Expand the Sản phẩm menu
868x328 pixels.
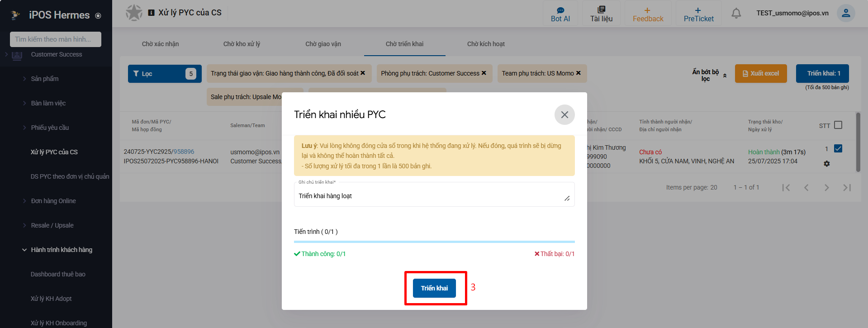45,79
